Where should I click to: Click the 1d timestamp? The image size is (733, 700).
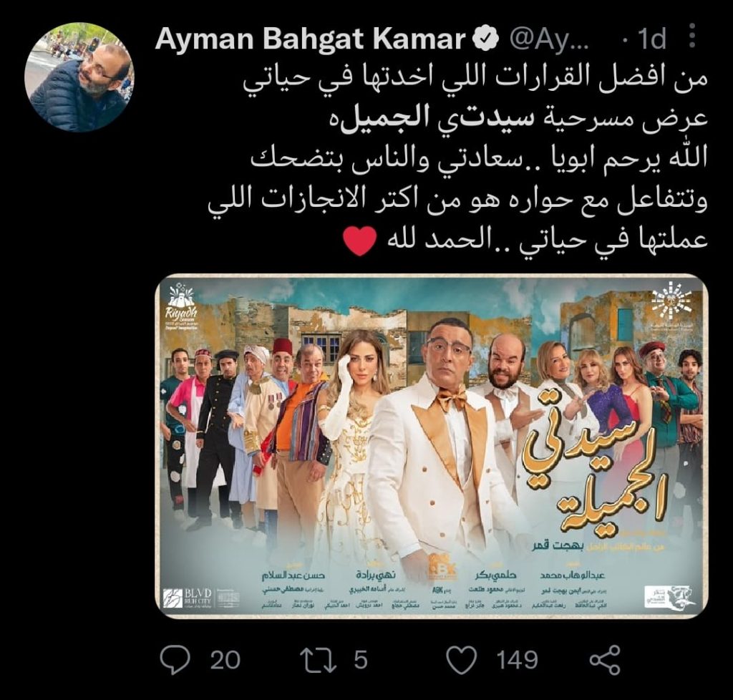[651, 39]
